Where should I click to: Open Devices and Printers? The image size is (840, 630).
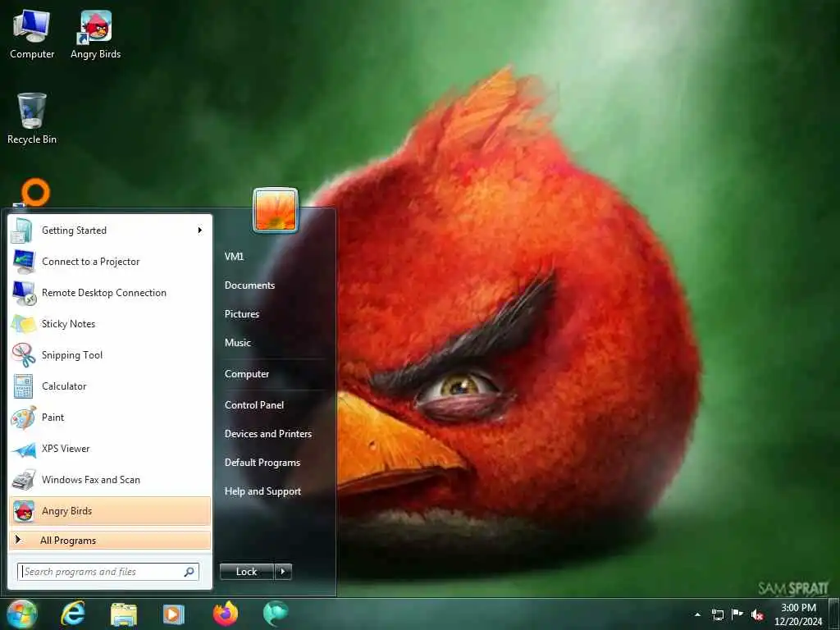268,434
